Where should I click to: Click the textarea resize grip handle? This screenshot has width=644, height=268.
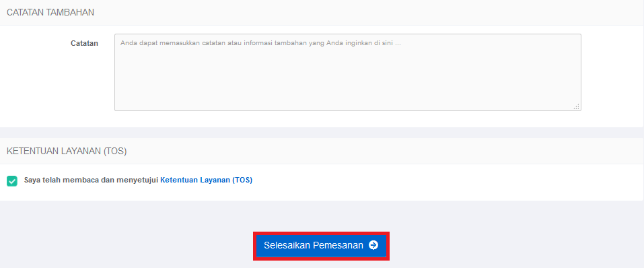[577, 107]
